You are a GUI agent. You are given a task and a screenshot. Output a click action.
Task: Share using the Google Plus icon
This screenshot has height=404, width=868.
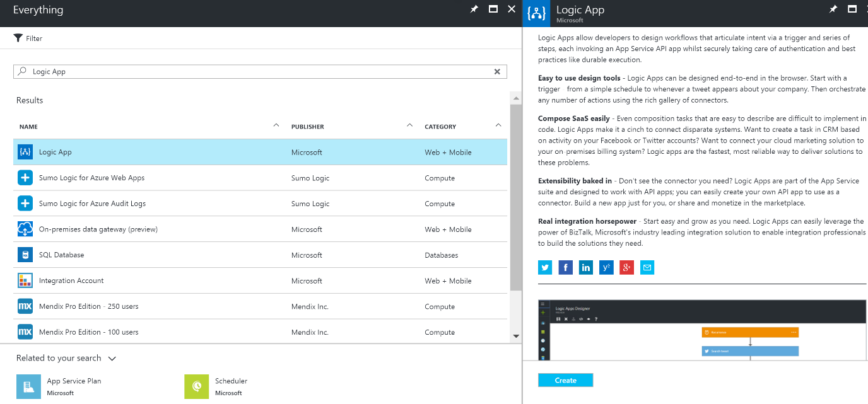626,268
